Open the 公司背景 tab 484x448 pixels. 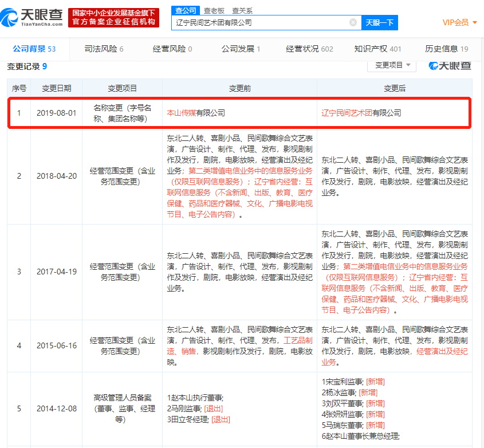click(x=34, y=49)
